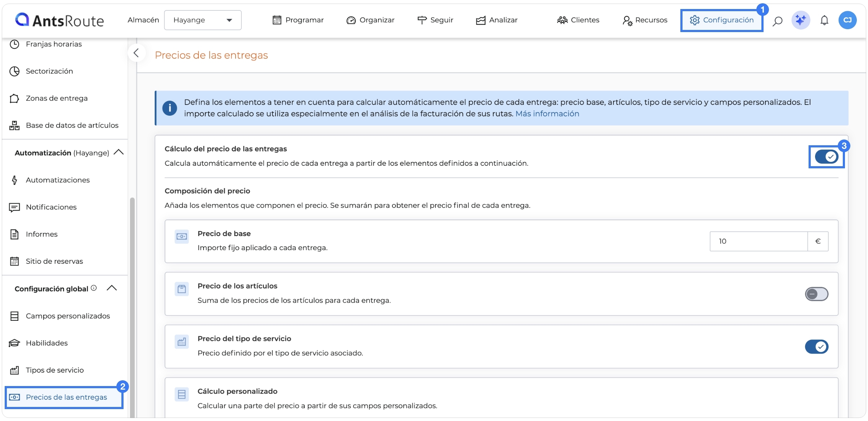868x421 pixels.
Task: Click the Precio de base card icon
Action: (182, 237)
